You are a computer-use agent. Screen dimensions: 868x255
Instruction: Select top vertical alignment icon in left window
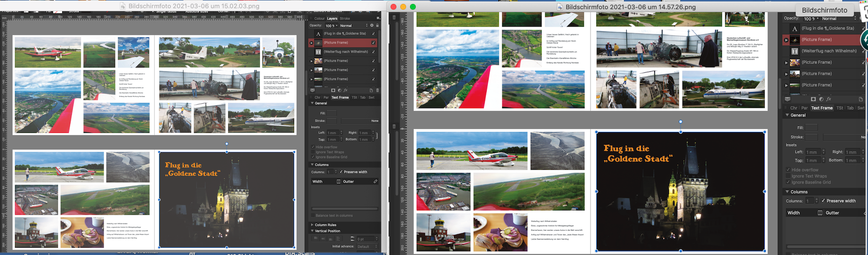315,239
